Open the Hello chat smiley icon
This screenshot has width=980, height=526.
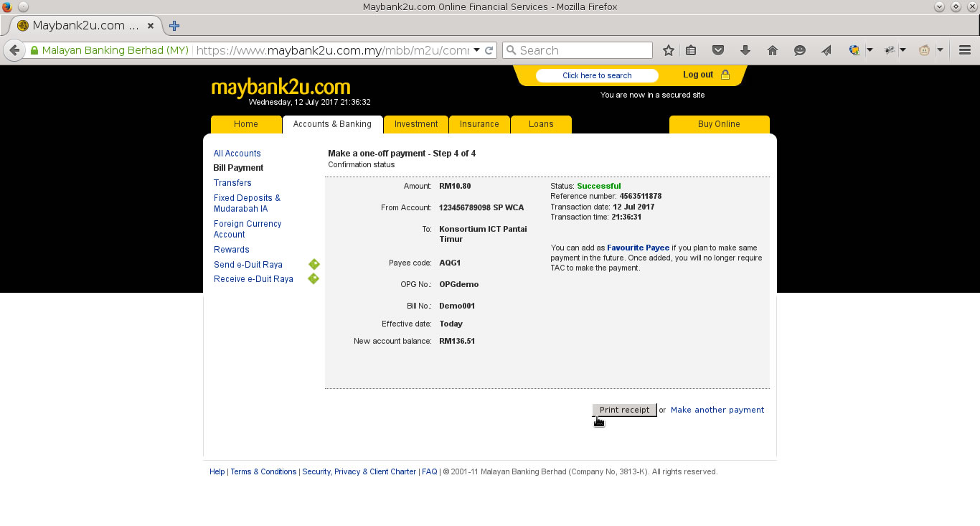pos(800,50)
